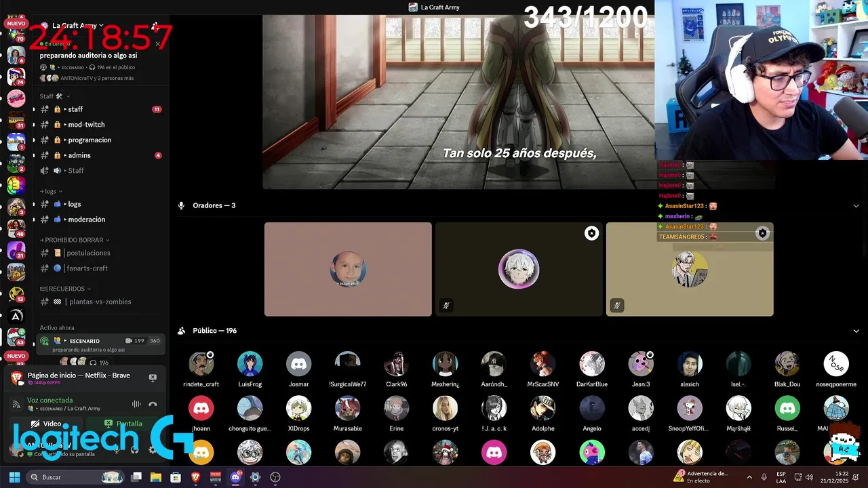The image size is (868, 488).
Task: Open moderación channel
Action: (100, 220)
